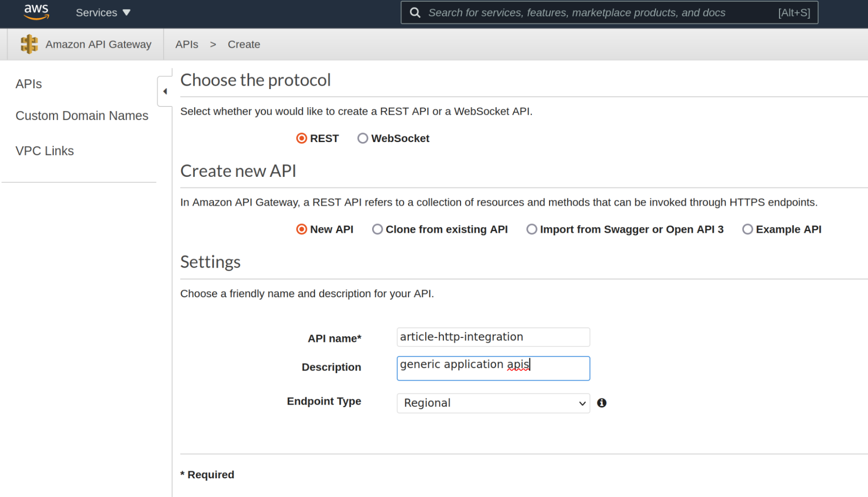Click the search magnifier icon
The width and height of the screenshot is (868, 497).
point(415,13)
